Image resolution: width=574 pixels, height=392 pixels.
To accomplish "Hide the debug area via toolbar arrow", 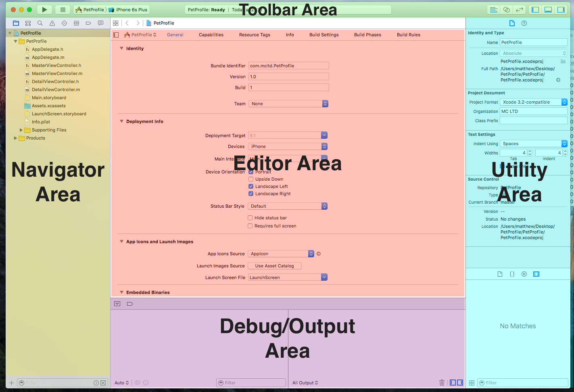I will tap(117, 304).
